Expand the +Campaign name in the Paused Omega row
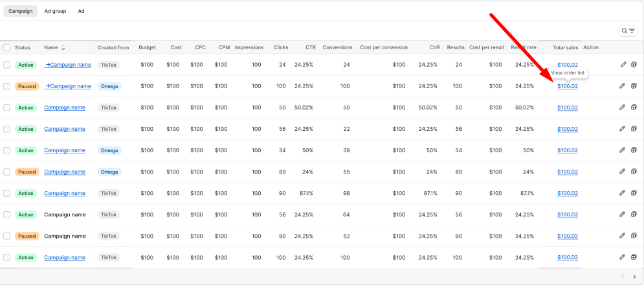 click(x=68, y=86)
